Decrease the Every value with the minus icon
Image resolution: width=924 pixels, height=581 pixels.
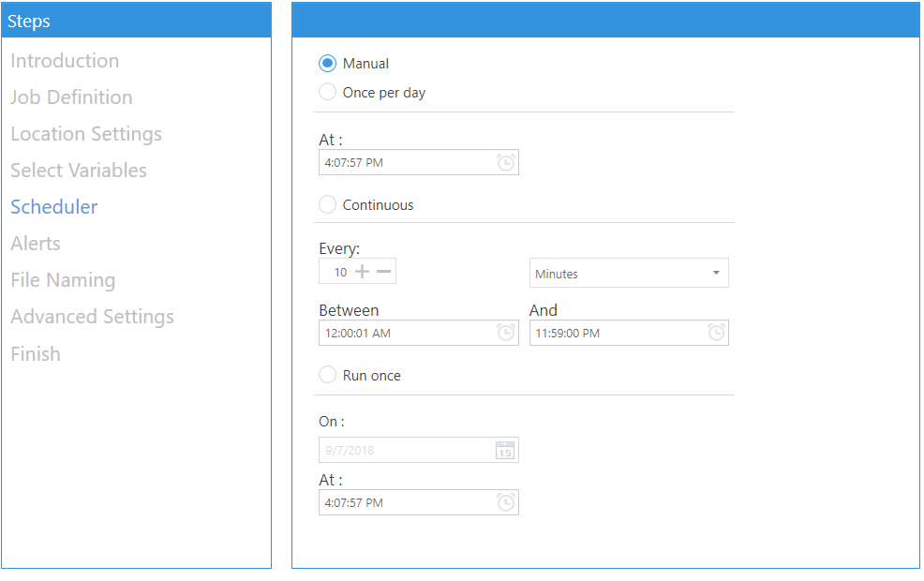pos(382,271)
